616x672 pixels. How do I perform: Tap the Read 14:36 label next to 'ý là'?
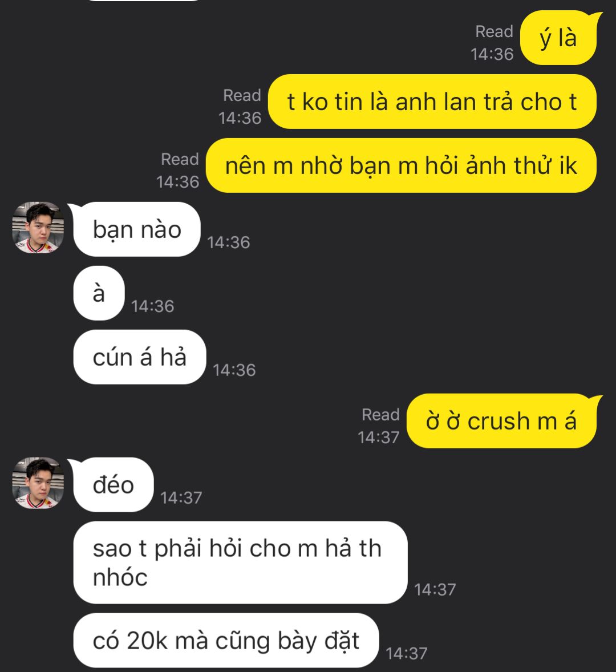(x=492, y=43)
